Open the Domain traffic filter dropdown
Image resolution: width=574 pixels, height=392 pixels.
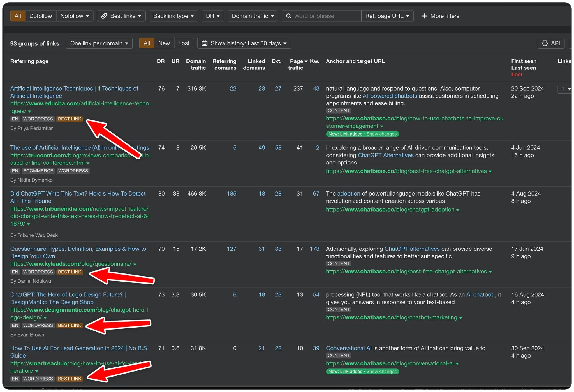pyautogui.click(x=253, y=16)
